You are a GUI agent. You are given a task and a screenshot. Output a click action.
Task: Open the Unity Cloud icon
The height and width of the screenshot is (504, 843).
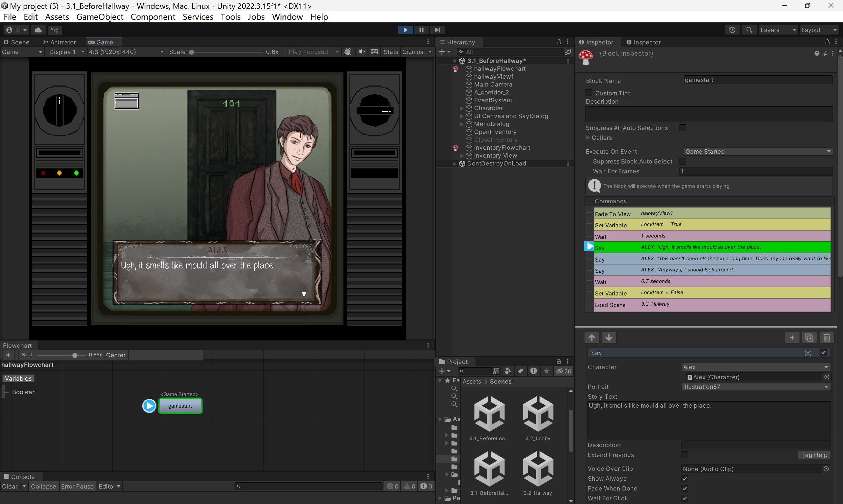[38, 30]
